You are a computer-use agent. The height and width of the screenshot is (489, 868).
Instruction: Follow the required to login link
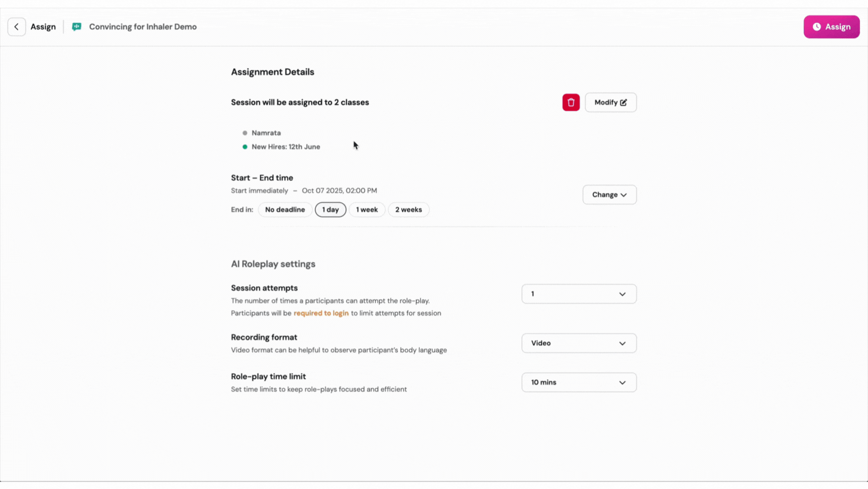(321, 313)
